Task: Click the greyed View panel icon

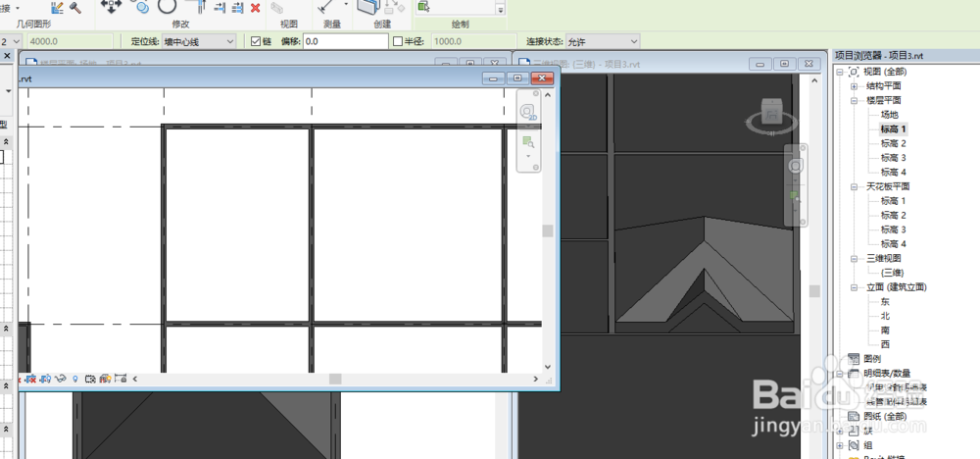Action: coord(277,8)
